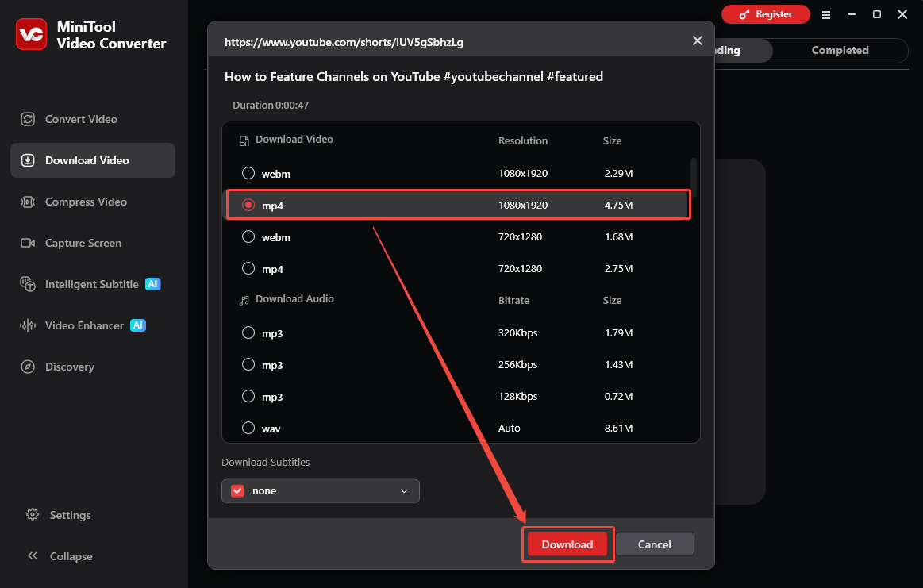
Task: Click the Bitrate column header
Action: [x=514, y=300]
